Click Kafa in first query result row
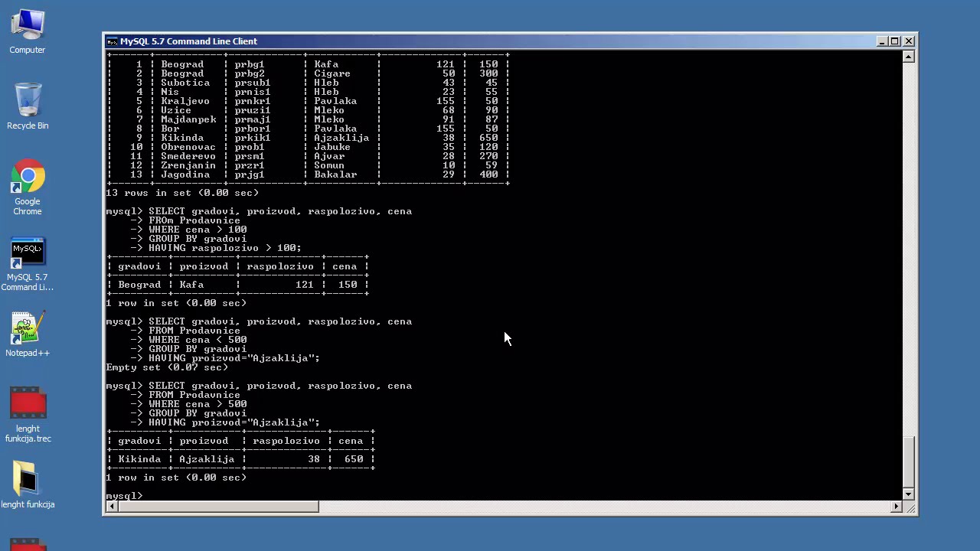This screenshot has width=980, height=551. (191, 285)
